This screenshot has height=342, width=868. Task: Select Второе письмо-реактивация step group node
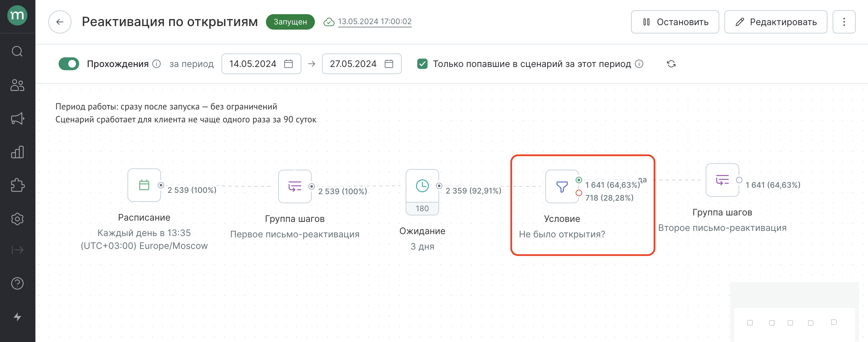[722, 180]
